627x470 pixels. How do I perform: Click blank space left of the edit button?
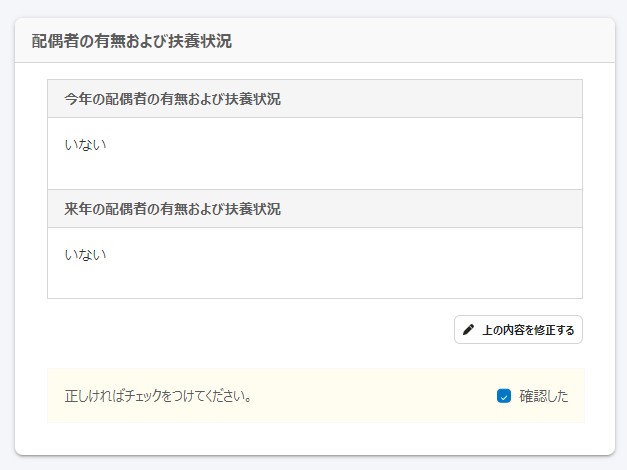coord(250,330)
